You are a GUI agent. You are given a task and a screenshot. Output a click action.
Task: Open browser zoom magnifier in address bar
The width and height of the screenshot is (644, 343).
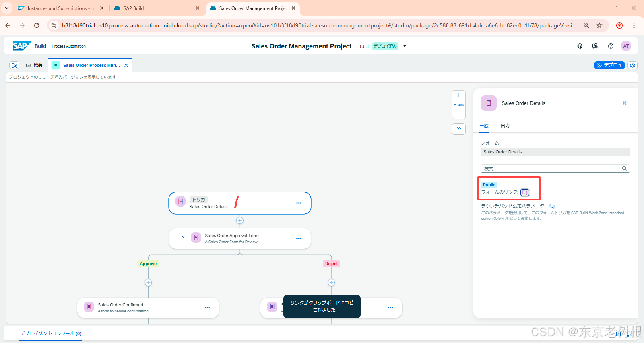pos(586,25)
